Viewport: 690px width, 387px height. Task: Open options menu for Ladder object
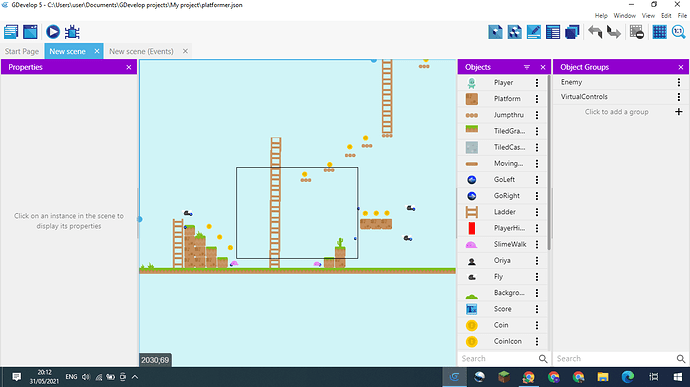[x=537, y=212]
